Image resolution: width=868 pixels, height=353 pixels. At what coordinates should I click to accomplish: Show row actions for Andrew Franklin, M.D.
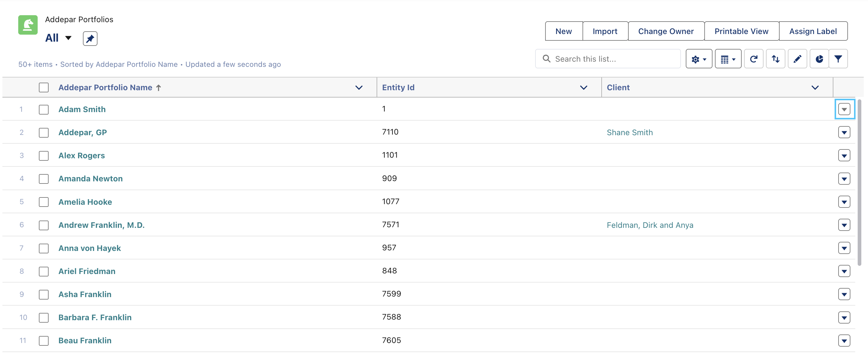(844, 225)
